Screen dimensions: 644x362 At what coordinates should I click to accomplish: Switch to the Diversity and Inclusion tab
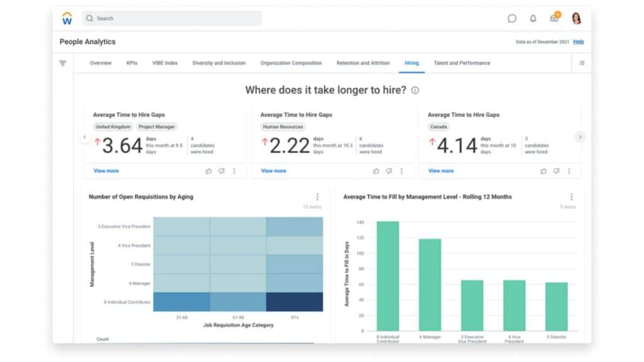coord(219,63)
